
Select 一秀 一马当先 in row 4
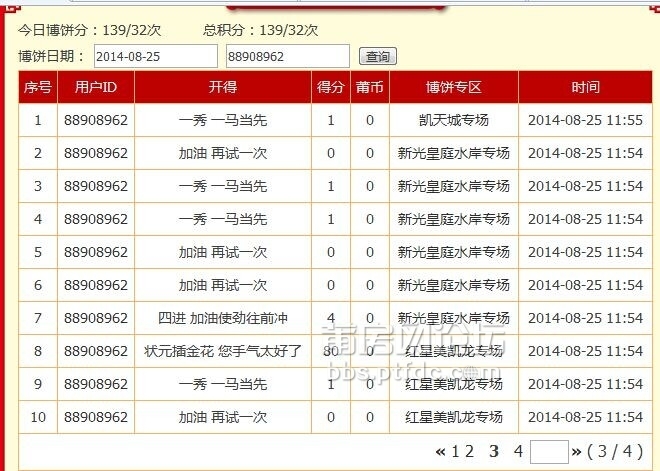coord(223,219)
